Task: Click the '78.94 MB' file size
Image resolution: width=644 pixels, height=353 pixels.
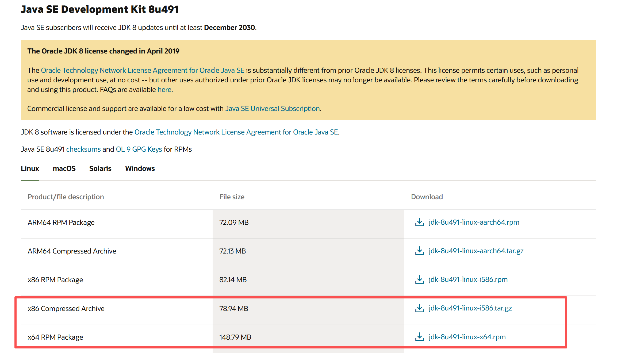Action: click(234, 309)
